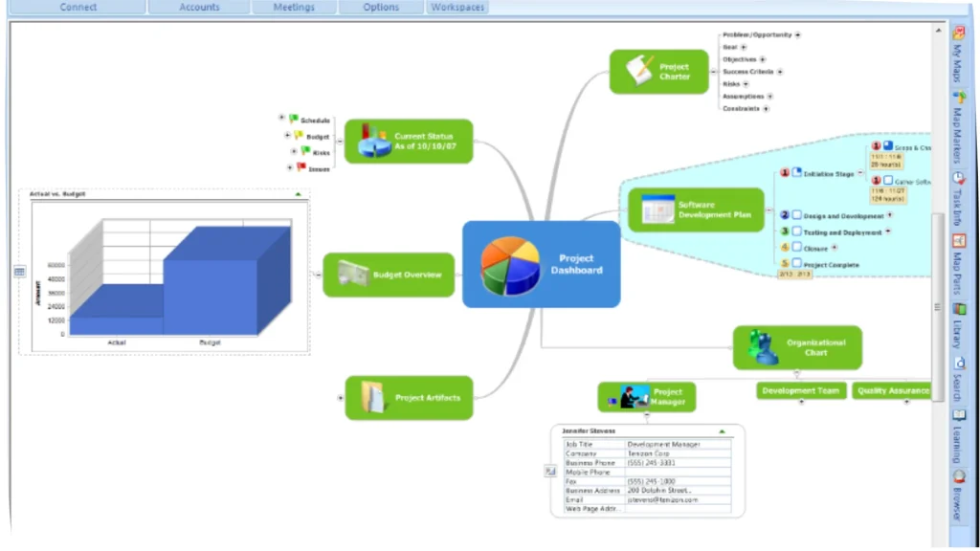Select the Quality Assurance topic
Image resolution: width=980 pixels, height=551 pixels.
tap(894, 390)
